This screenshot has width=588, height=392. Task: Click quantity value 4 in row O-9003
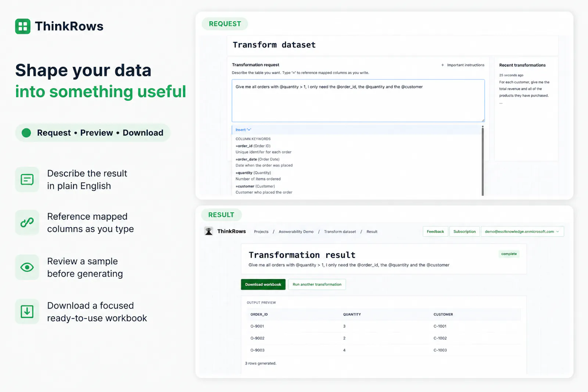344,350
